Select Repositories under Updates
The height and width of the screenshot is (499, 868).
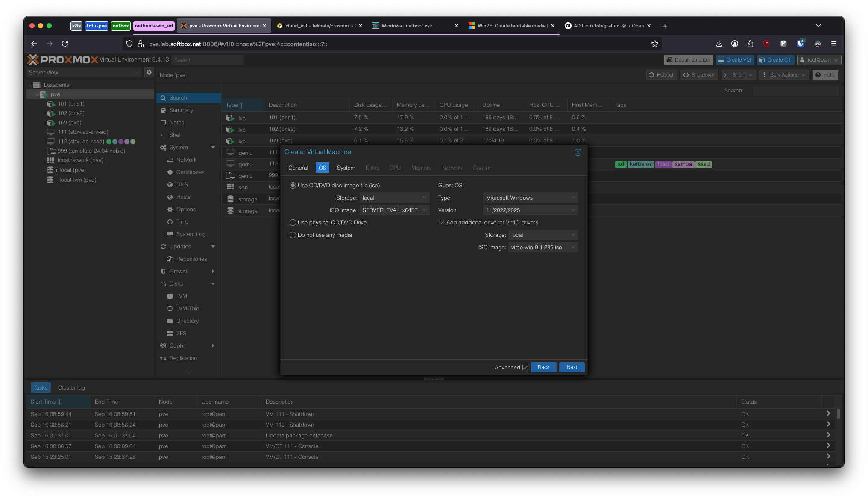[191, 259]
